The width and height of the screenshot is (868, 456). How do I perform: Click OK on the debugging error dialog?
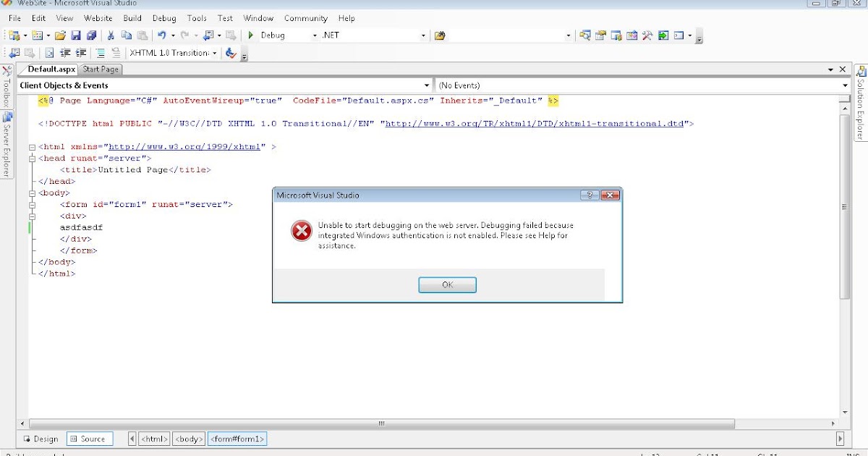tap(447, 284)
